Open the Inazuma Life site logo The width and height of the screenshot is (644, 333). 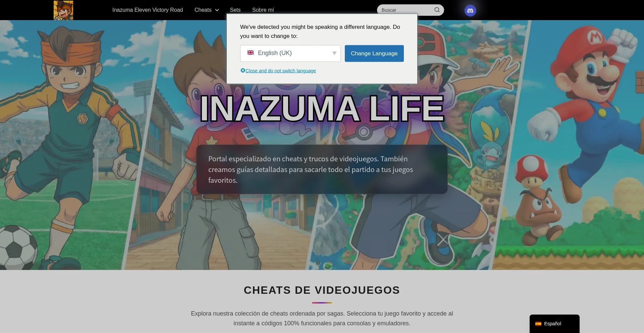[x=63, y=10]
